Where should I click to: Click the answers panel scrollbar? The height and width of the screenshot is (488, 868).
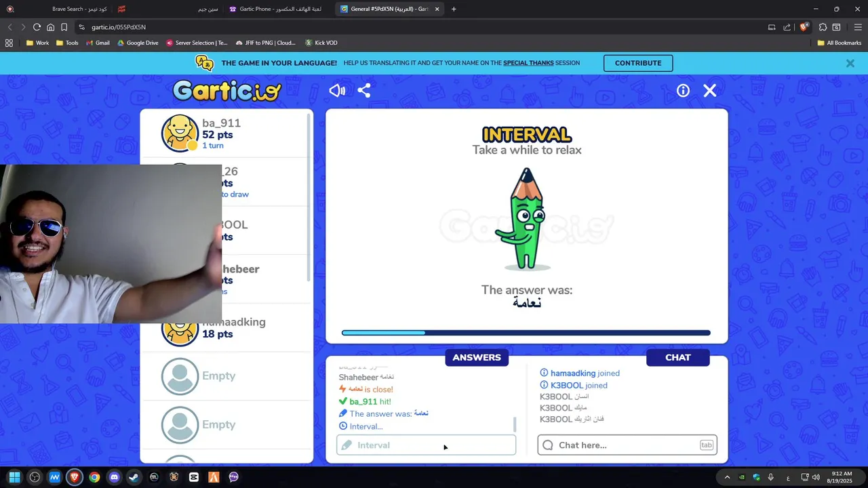pyautogui.click(x=515, y=424)
